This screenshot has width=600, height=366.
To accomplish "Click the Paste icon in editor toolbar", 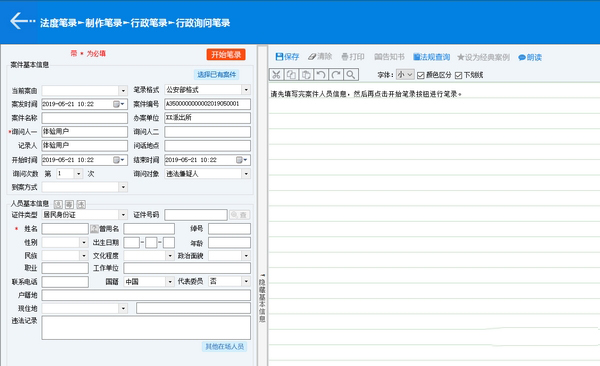I will point(306,74).
